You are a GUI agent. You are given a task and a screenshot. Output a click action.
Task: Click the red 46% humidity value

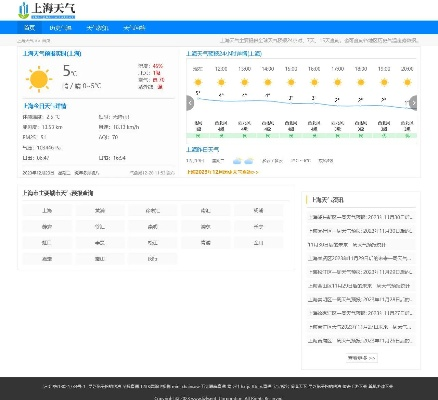pos(158,66)
